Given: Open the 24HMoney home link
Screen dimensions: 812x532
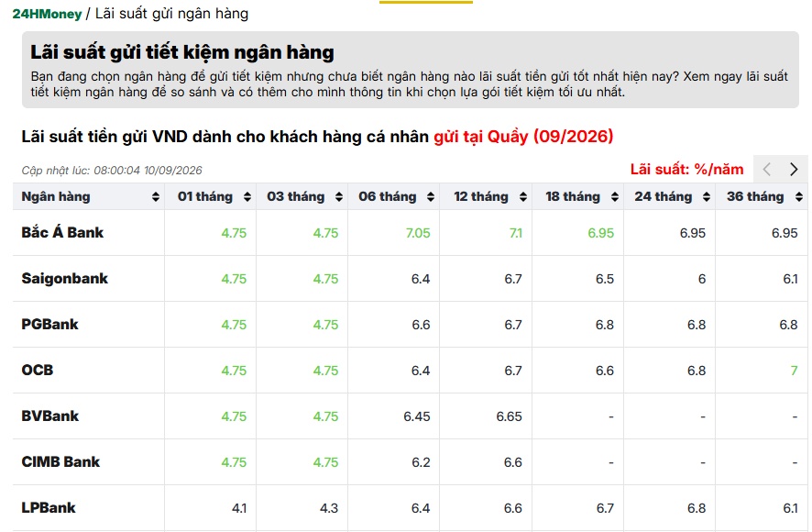Looking at the screenshot, I should point(47,14).
